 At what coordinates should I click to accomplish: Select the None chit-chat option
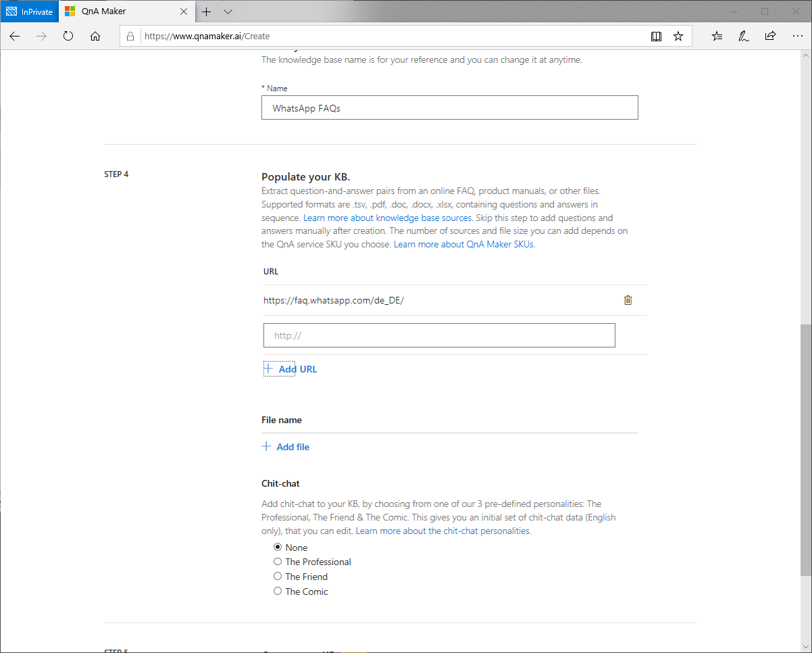pyautogui.click(x=278, y=548)
